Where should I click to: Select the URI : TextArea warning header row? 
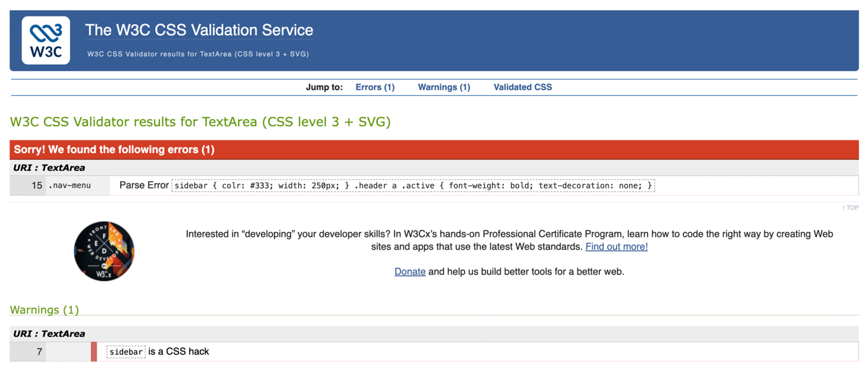coord(434,333)
